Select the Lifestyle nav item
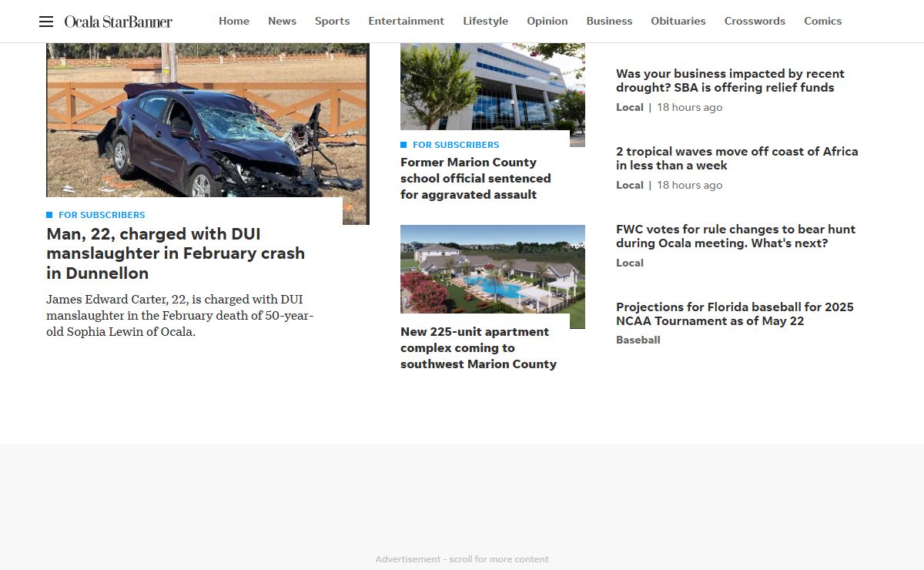924x570 pixels. (x=486, y=21)
